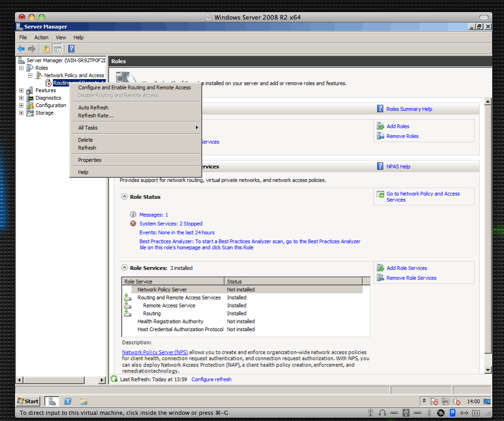The width and height of the screenshot is (504, 421).
Task: Click the headphones sound icon in VM status bar
Action: click(x=382, y=413)
